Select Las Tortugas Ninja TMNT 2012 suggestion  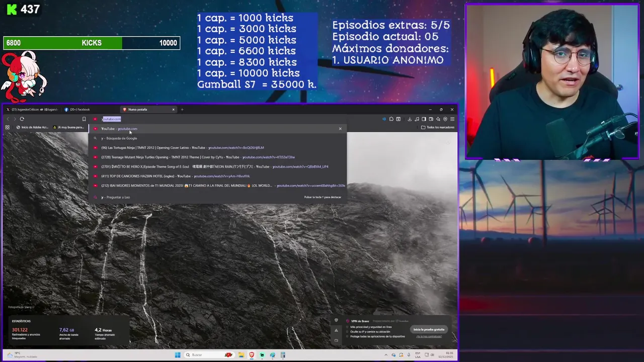[218, 148]
